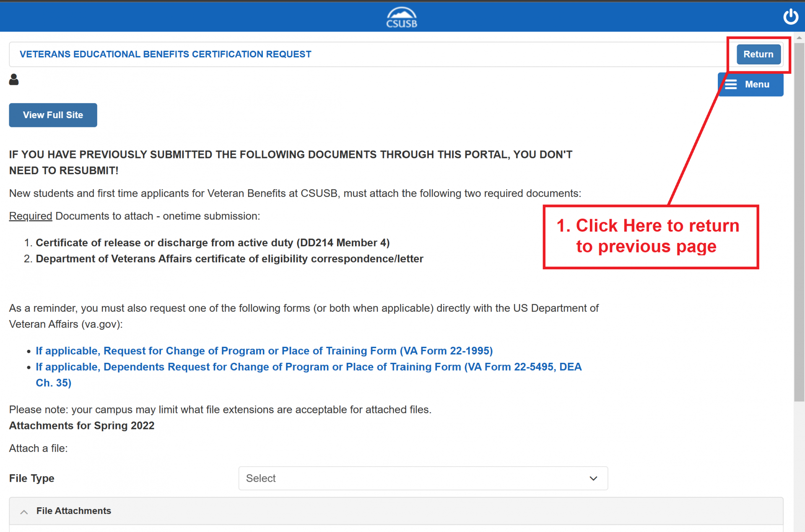Viewport: 805px width, 532px height.
Task: Open the Menu button
Action: [750, 85]
